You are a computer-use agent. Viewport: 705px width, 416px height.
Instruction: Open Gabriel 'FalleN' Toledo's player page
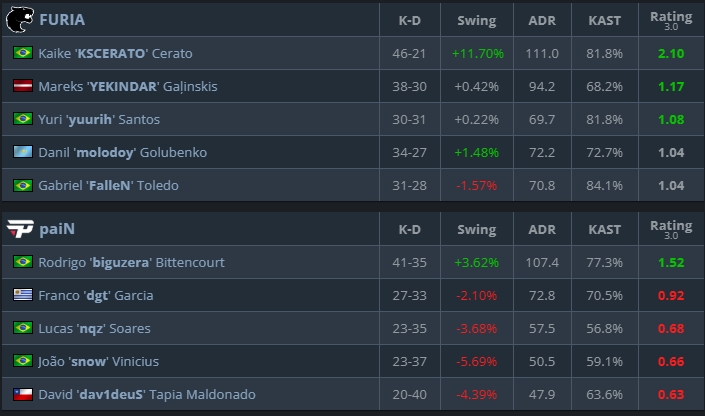(x=111, y=185)
